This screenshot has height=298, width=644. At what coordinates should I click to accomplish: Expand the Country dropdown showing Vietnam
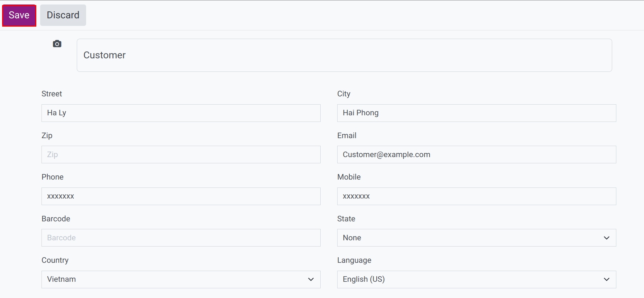[181, 279]
